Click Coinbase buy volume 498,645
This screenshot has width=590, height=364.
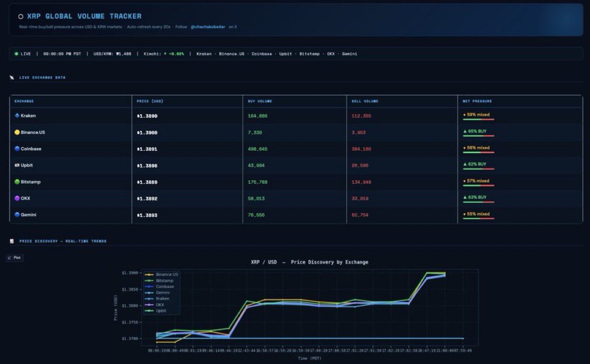coord(258,150)
